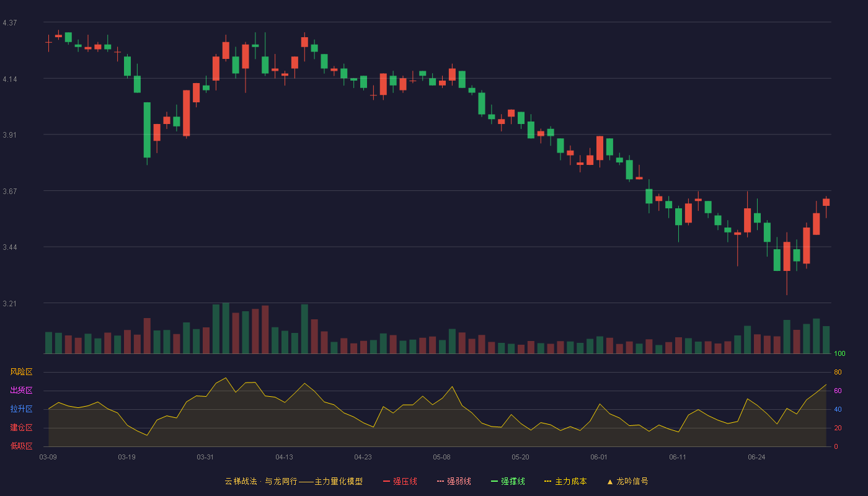Click the 03-19 date label
Screen dimensions: 868x496
click(x=126, y=458)
